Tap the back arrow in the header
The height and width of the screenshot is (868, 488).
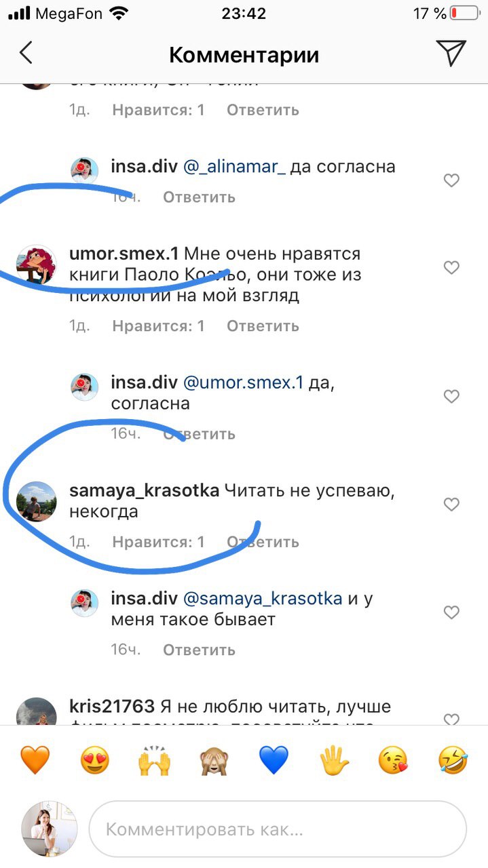tap(26, 53)
